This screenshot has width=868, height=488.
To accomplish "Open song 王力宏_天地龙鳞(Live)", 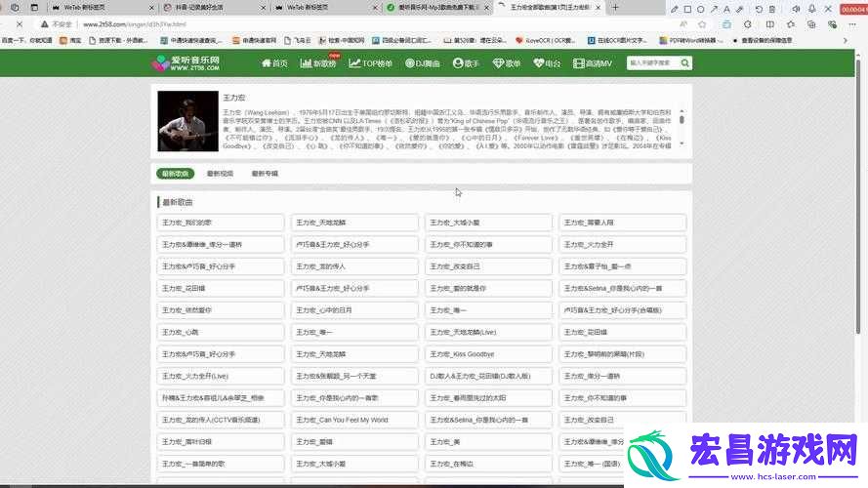I will [489, 332].
